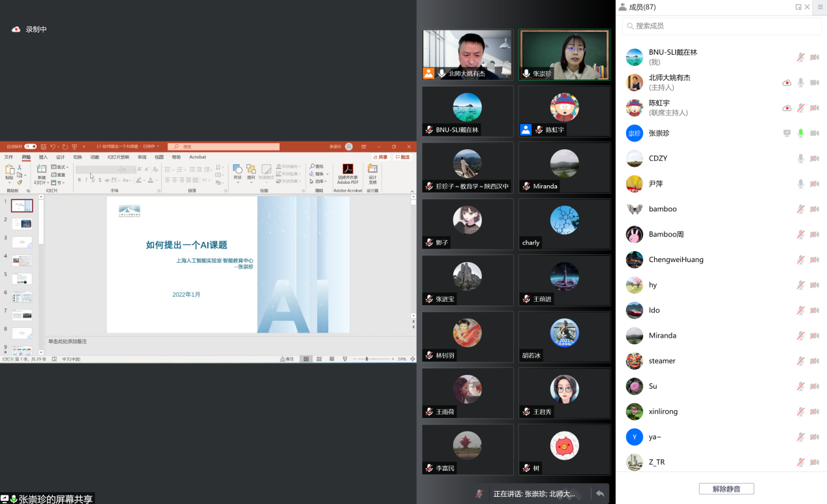Open the 插入 ribbon tab

point(43,157)
